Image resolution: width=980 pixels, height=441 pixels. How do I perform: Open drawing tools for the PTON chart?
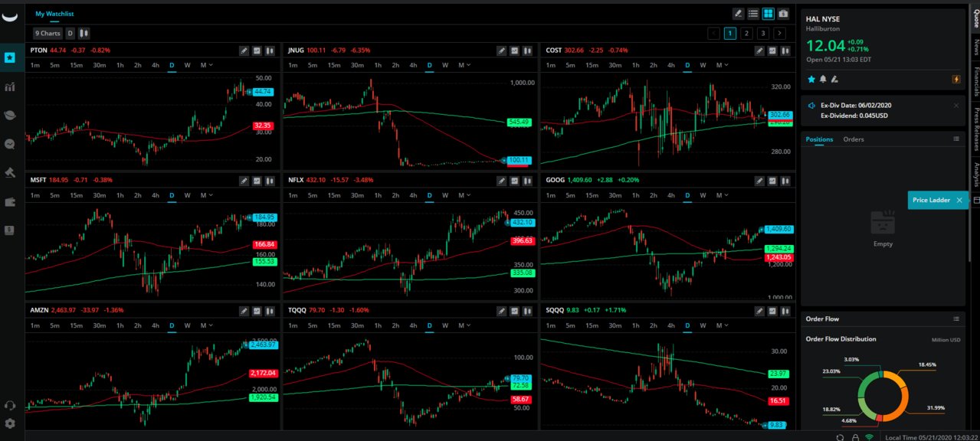pyautogui.click(x=244, y=51)
